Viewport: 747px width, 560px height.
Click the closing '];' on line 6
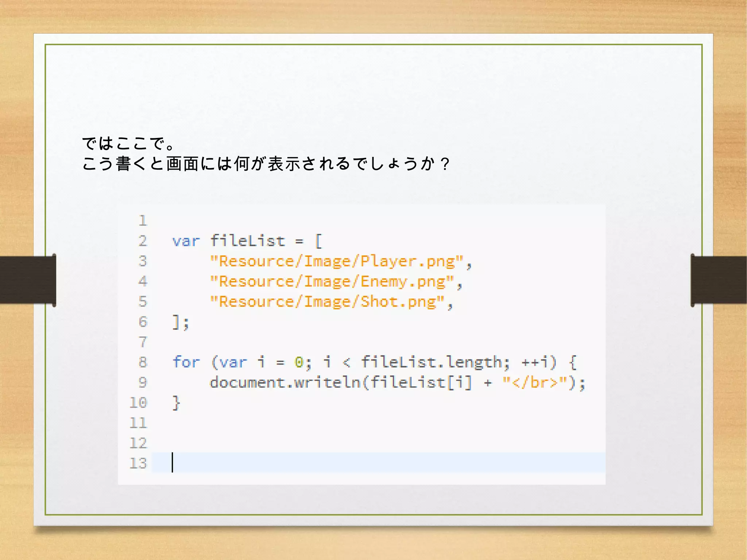181,323
